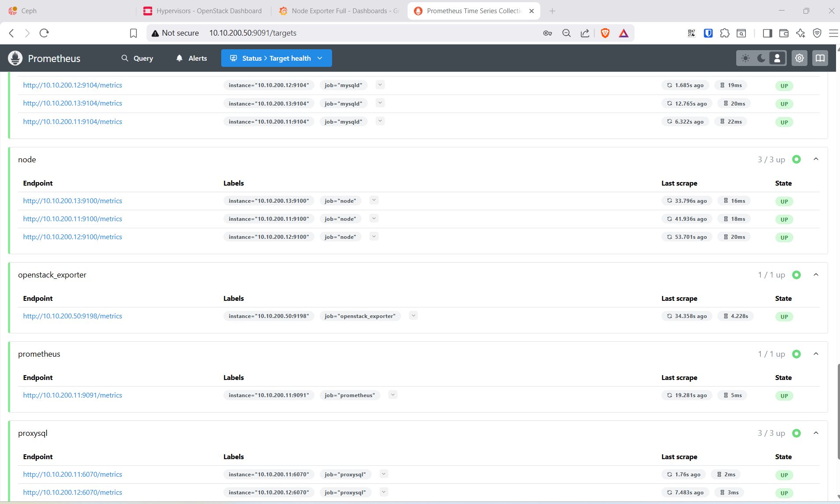Reload the current page

[44, 33]
